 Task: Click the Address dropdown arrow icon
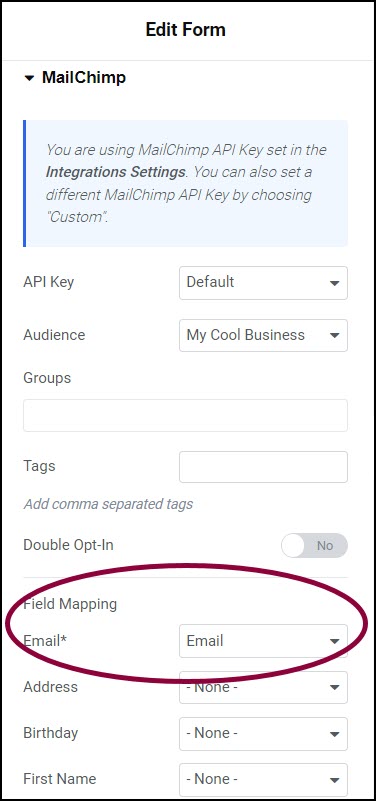[x=335, y=688]
